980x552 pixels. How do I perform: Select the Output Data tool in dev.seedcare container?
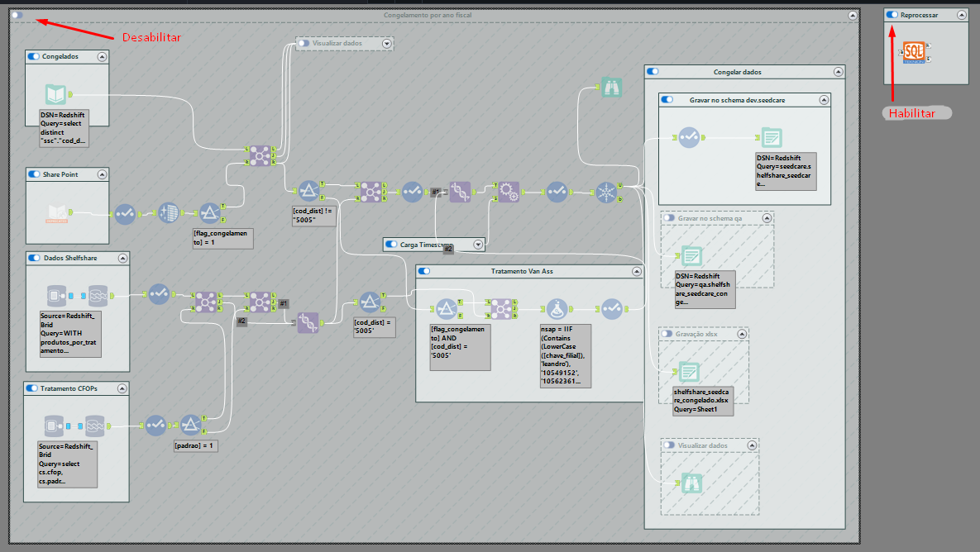coord(772,137)
